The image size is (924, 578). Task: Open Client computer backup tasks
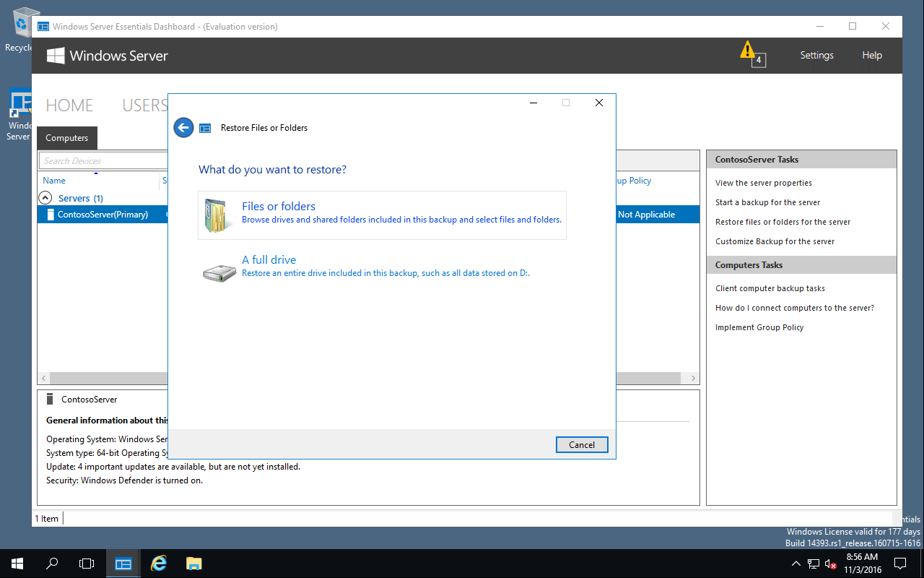(x=770, y=288)
